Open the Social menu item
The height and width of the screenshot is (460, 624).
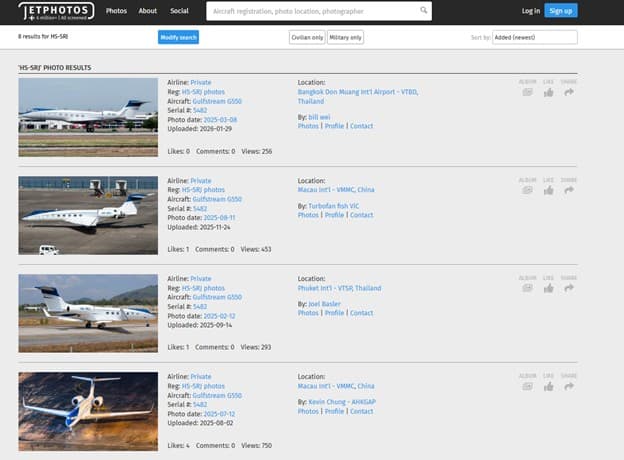(179, 11)
